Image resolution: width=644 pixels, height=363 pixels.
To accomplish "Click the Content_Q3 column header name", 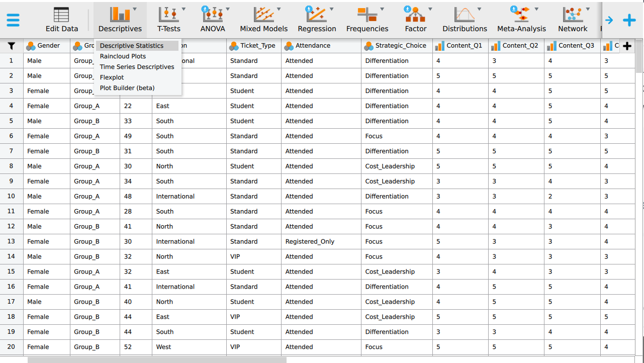I will pos(576,46).
